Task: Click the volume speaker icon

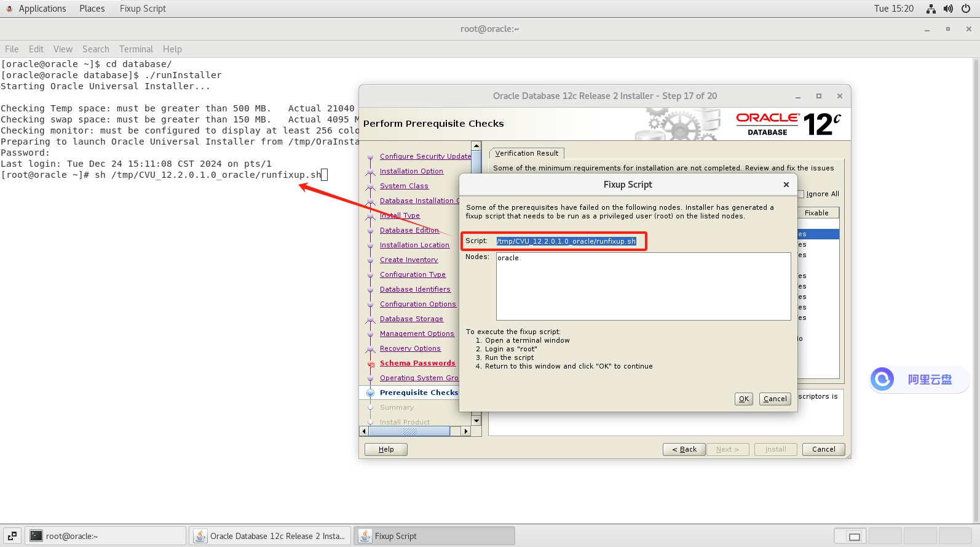Action: tap(948, 9)
